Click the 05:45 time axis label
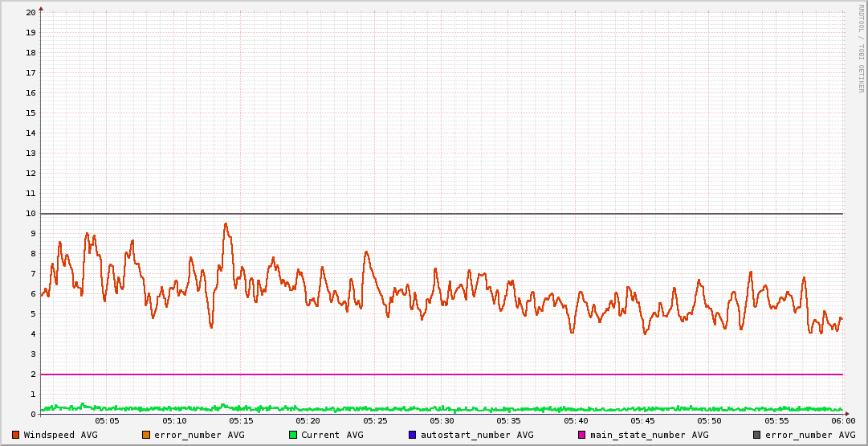Viewport: 868px width, 446px height. point(642,420)
